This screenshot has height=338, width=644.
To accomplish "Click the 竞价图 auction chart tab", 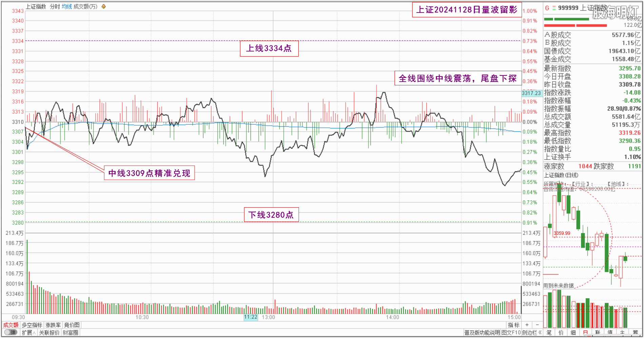I will click(72, 325).
